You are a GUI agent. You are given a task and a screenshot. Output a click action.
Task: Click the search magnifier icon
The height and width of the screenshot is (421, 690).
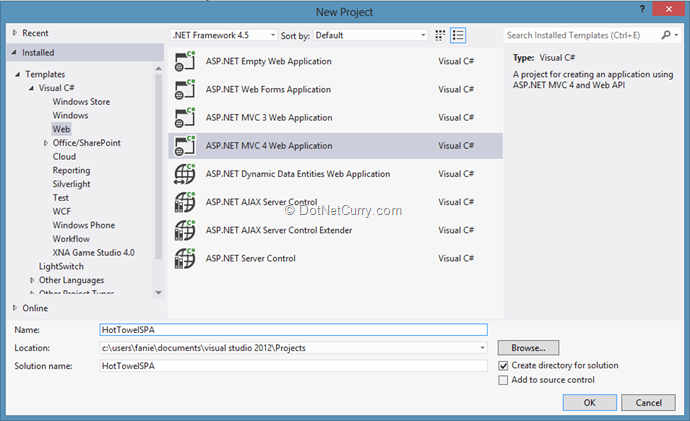point(666,35)
